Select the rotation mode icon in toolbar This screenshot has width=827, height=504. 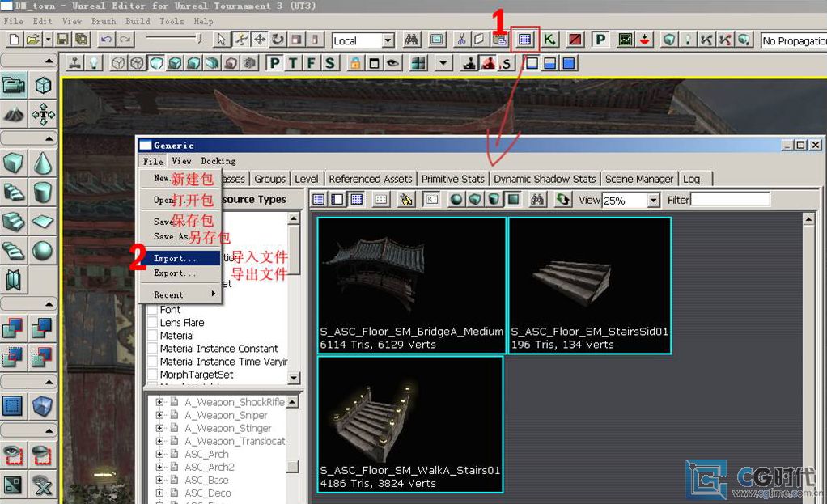click(278, 40)
